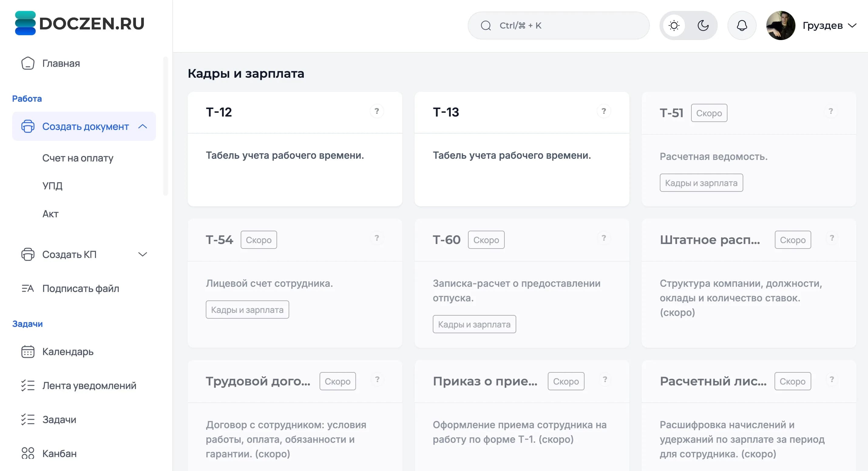Show help for Т-54 card
This screenshot has width=868, height=471.
[x=377, y=238]
